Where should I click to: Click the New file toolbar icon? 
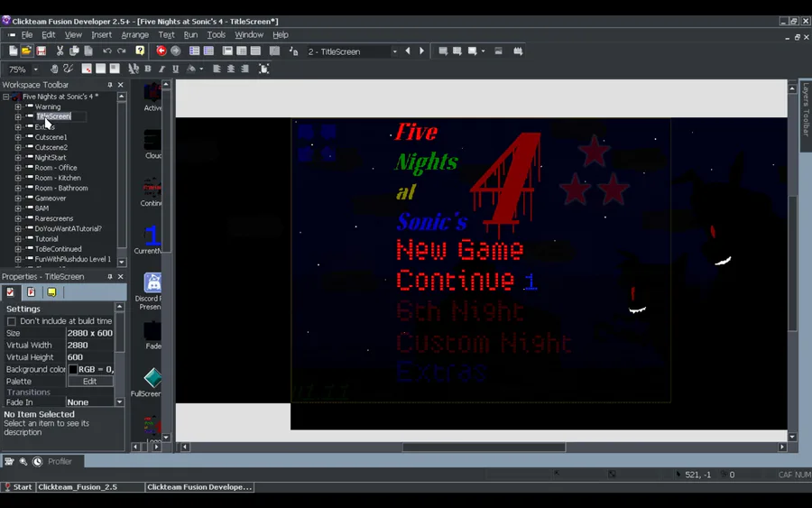click(13, 51)
